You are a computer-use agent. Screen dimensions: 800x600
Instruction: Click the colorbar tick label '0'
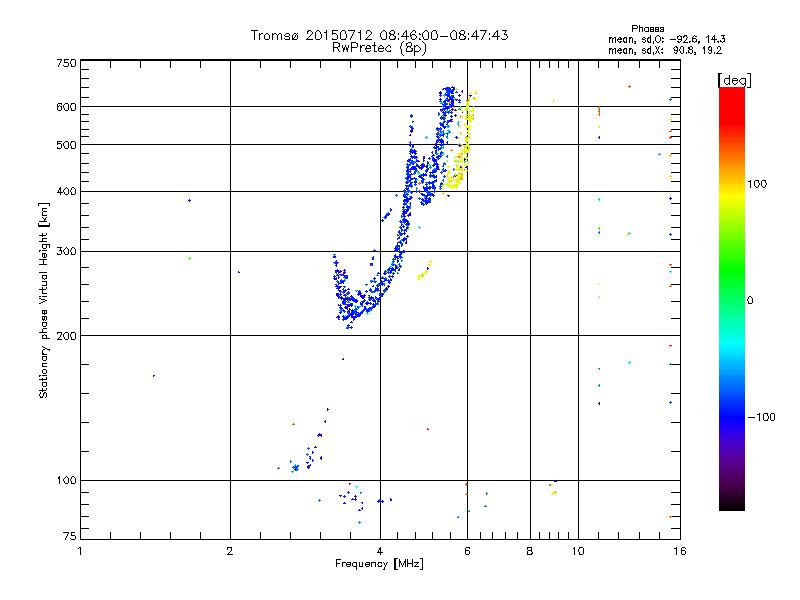pyautogui.click(x=750, y=301)
